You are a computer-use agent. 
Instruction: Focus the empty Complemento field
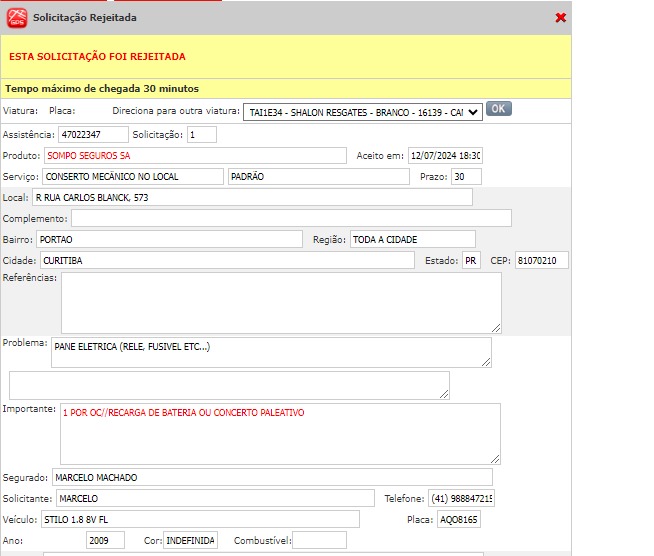tap(290, 218)
